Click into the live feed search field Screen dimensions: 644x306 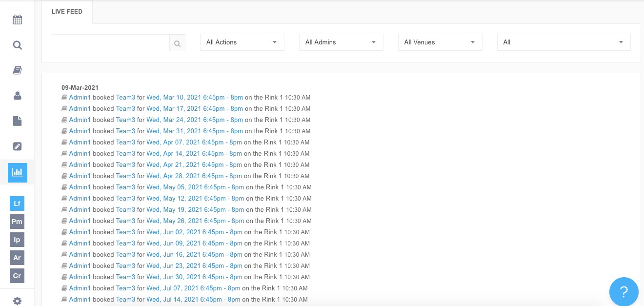tap(111, 43)
